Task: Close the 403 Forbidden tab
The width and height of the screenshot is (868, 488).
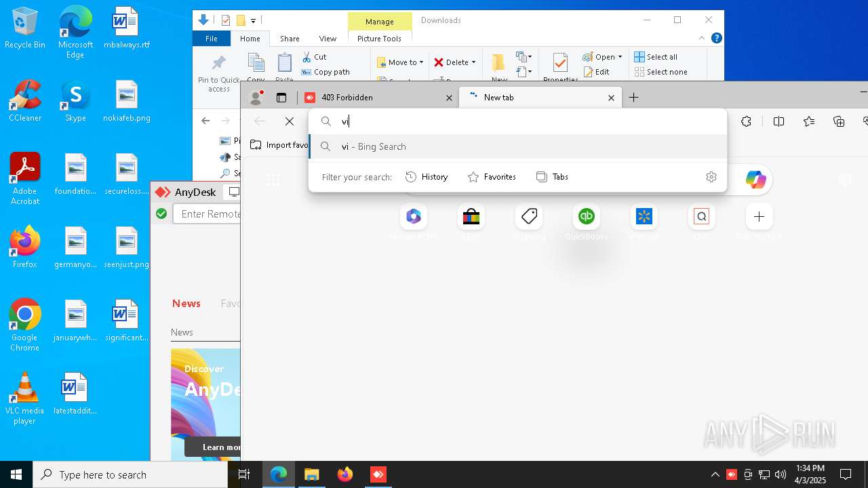Action: pos(449,98)
